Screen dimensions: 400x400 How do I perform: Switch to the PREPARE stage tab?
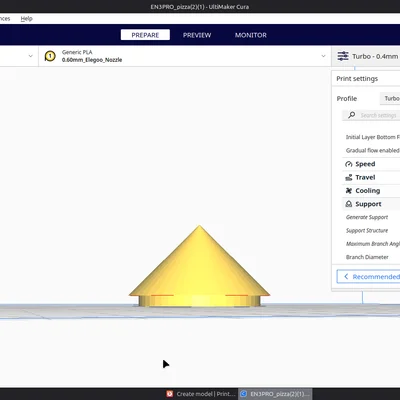click(145, 35)
